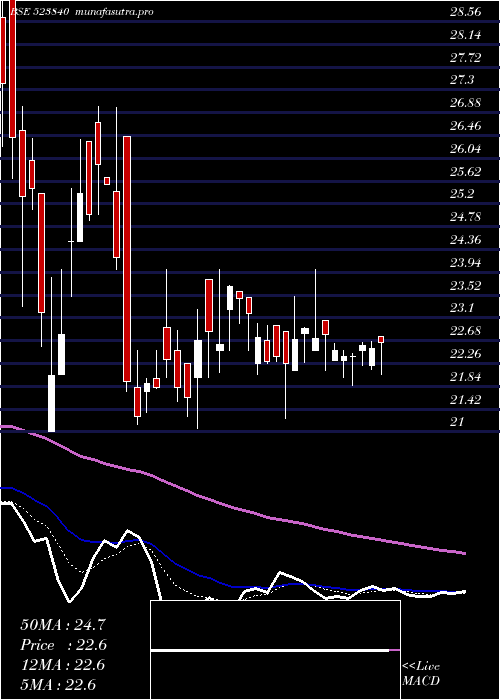
Task: Click the munafasutra.pro site label
Action: click(115, 12)
